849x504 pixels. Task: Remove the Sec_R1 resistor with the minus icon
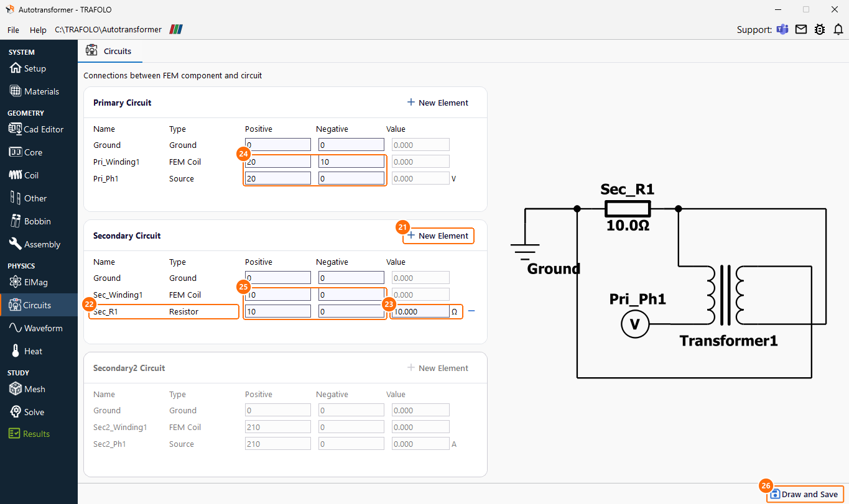(471, 311)
